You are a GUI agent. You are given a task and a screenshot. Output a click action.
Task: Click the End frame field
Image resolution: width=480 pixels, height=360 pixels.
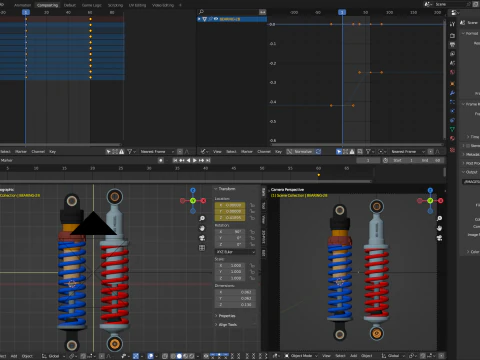pos(432,160)
